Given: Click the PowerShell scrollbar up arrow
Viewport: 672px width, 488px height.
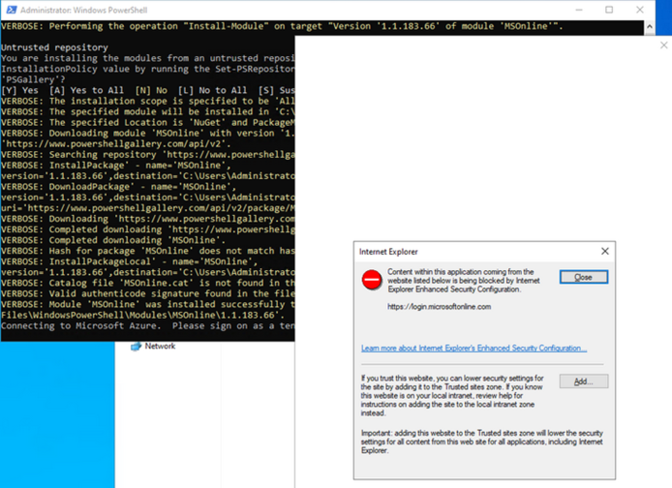Looking at the screenshot, I should coord(649,27).
